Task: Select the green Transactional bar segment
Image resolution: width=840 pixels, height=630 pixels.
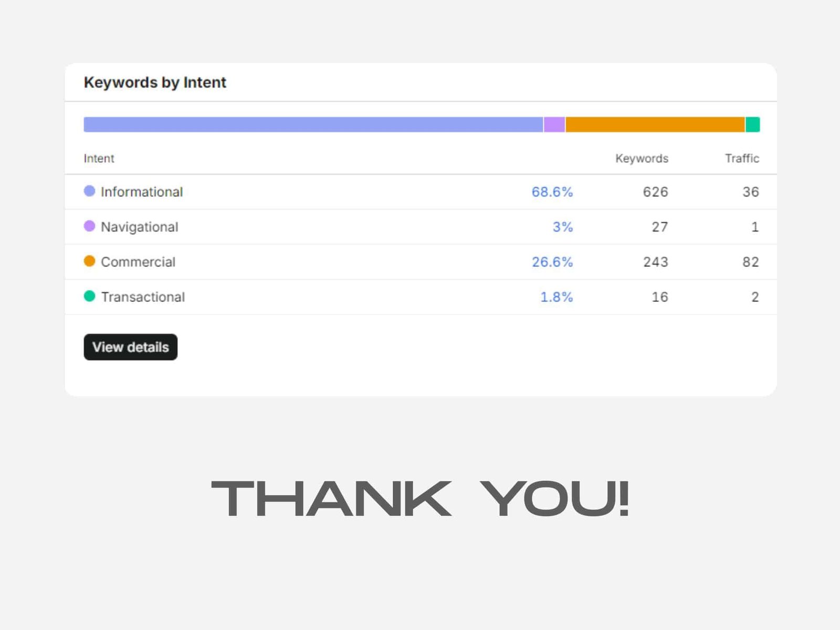Action: coord(753,124)
